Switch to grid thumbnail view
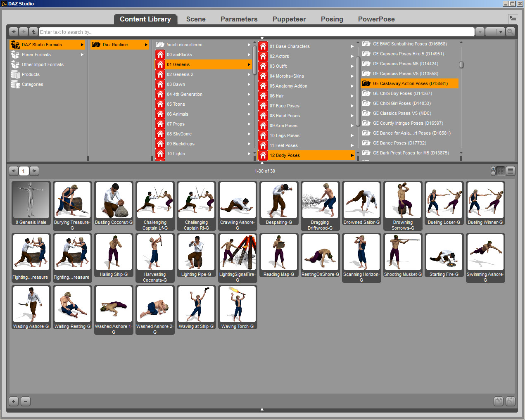The width and height of the screenshot is (525, 420). click(x=501, y=171)
